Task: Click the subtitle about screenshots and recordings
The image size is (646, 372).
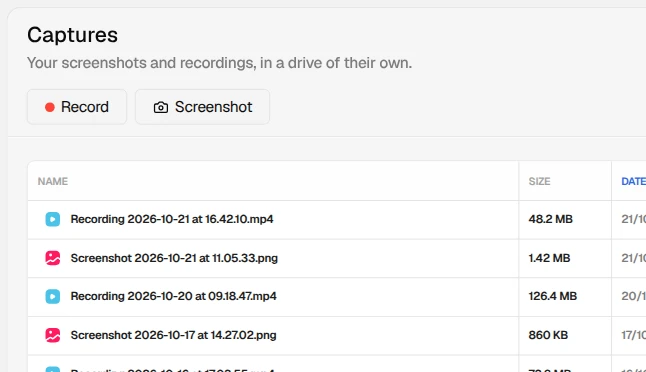Action: click(x=220, y=63)
